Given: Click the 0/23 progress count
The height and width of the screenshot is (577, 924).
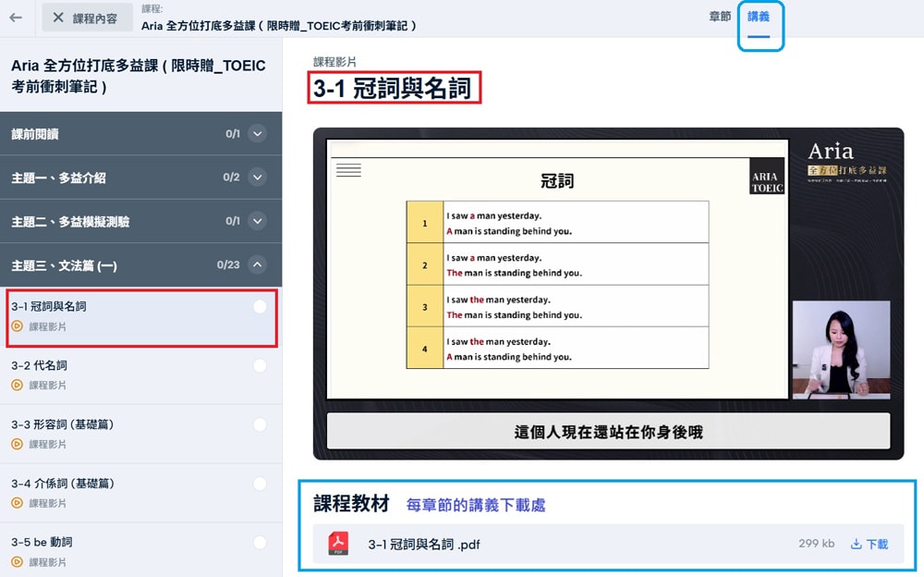Looking at the screenshot, I should pos(228,264).
